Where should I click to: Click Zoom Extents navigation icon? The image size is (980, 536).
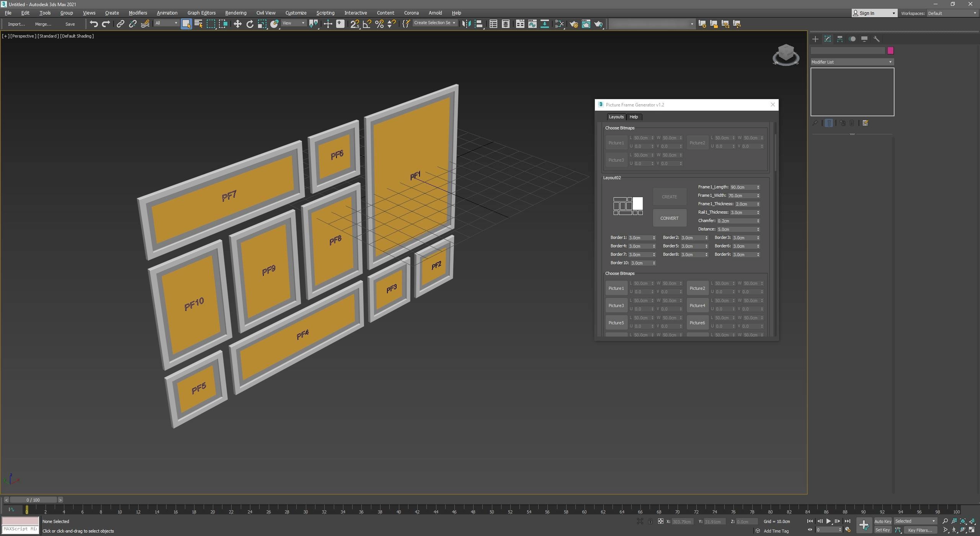[x=963, y=521]
